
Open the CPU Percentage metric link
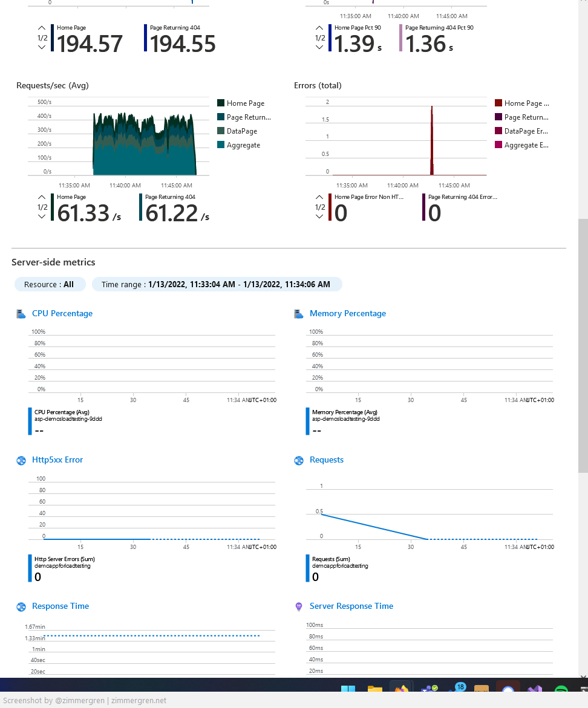point(62,314)
